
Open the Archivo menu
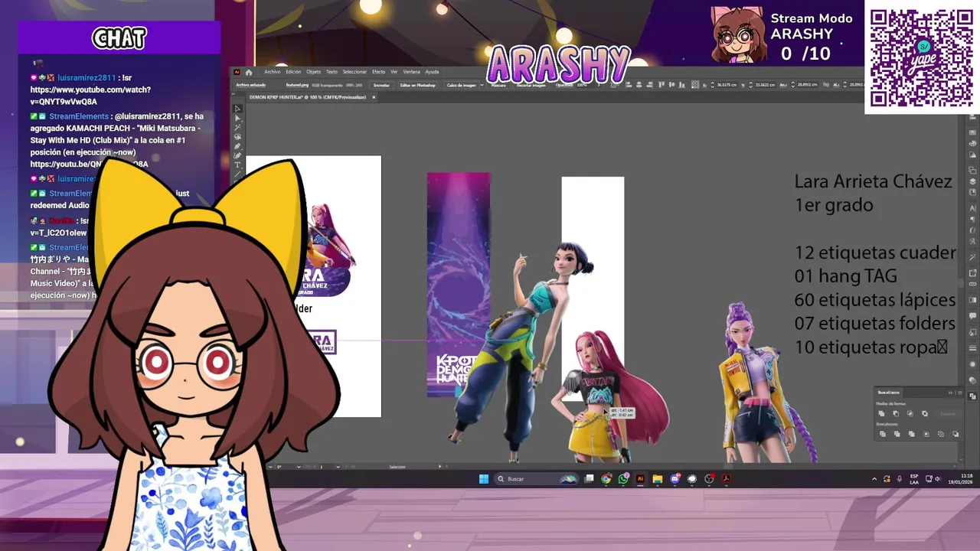tap(272, 72)
